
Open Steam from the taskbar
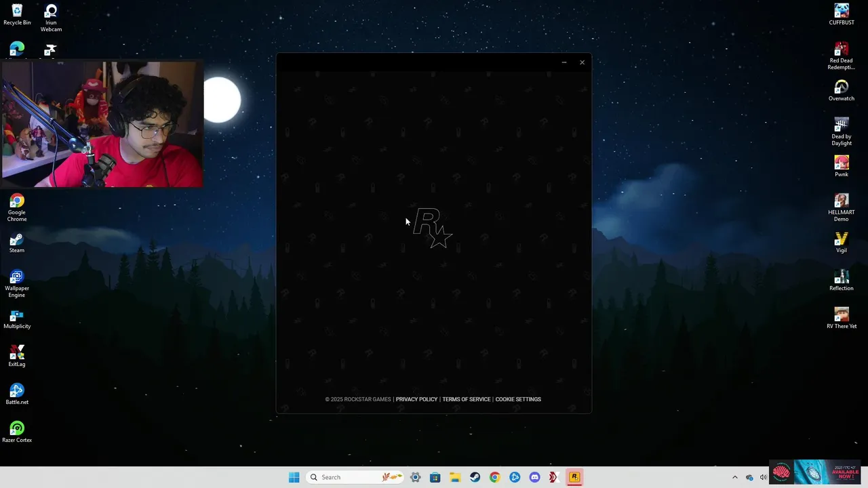pos(475,477)
